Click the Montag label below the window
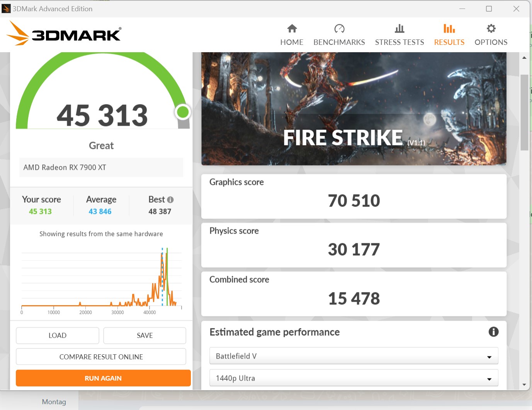This screenshot has width=532, height=410. (x=54, y=401)
